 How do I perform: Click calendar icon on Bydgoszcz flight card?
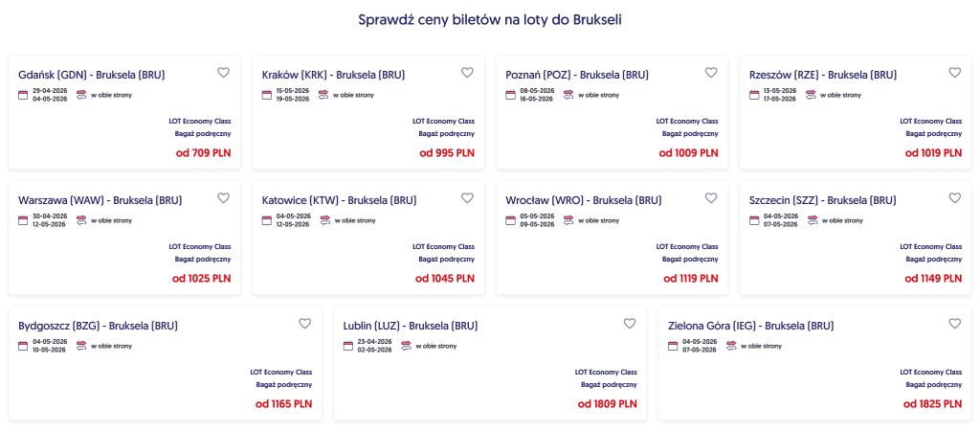(23, 346)
